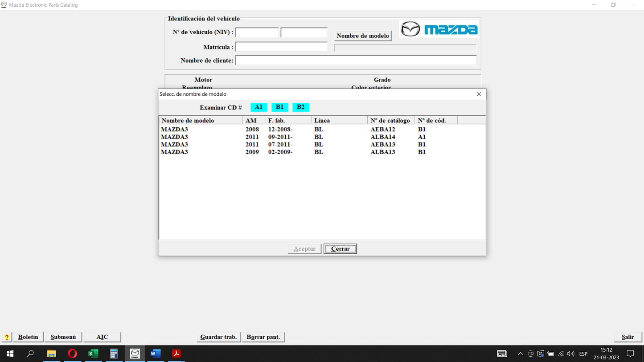Viewport: 644px width, 362px height.
Task: Switch to Word in taskbar
Action: click(x=156, y=354)
